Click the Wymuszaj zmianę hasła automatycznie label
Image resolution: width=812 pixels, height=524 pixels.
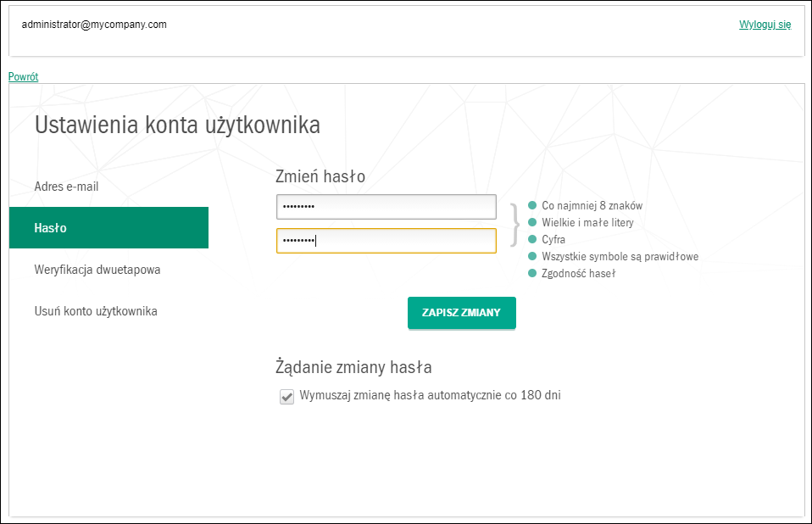[x=430, y=395]
